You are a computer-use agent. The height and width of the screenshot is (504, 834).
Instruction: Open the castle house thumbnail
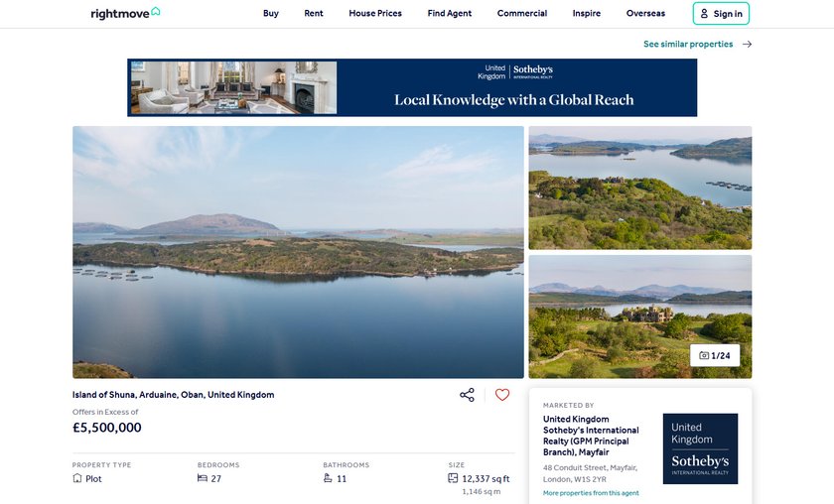pos(639,316)
